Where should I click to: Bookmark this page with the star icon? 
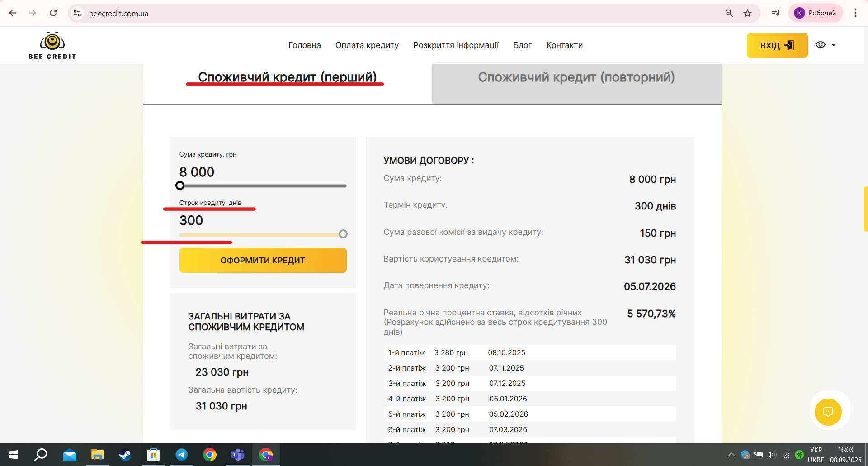(x=748, y=13)
